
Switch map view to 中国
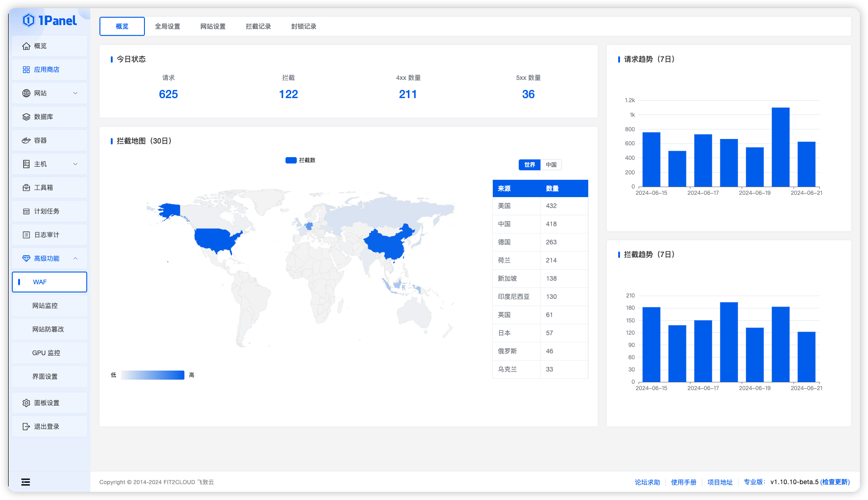coord(551,165)
